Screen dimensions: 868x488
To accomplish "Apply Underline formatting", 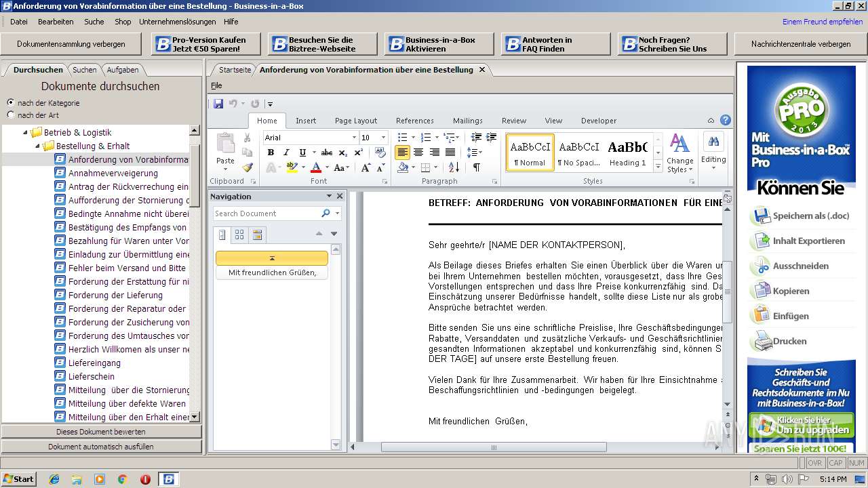I will point(302,152).
